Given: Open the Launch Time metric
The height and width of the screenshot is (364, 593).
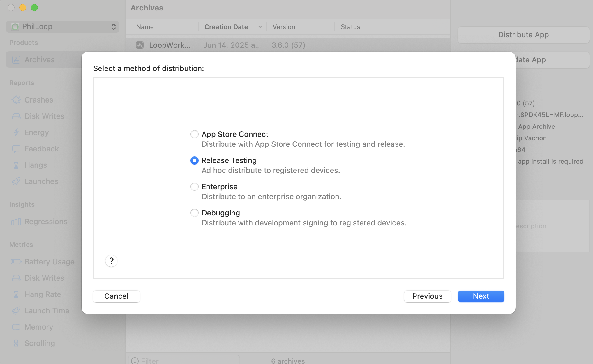Looking at the screenshot, I should tap(47, 311).
